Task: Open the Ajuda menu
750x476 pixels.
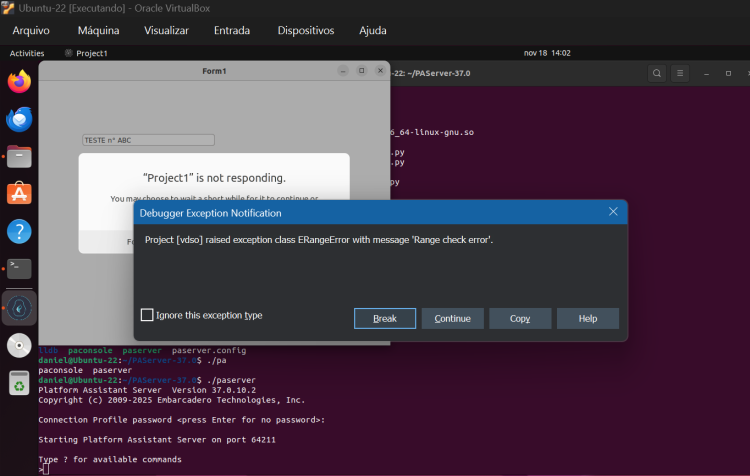Action: [x=373, y=31]
